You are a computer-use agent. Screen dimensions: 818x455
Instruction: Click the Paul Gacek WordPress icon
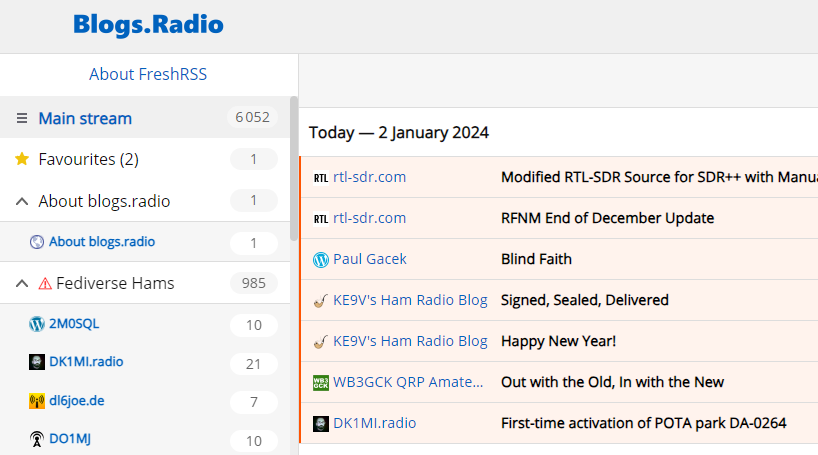(321, 260)
